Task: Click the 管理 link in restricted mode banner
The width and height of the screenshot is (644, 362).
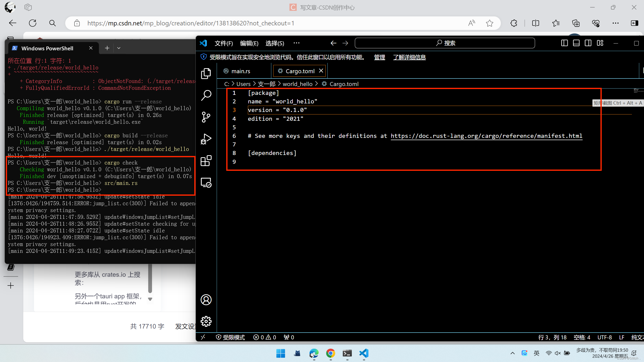Action: tap(379, 57)
